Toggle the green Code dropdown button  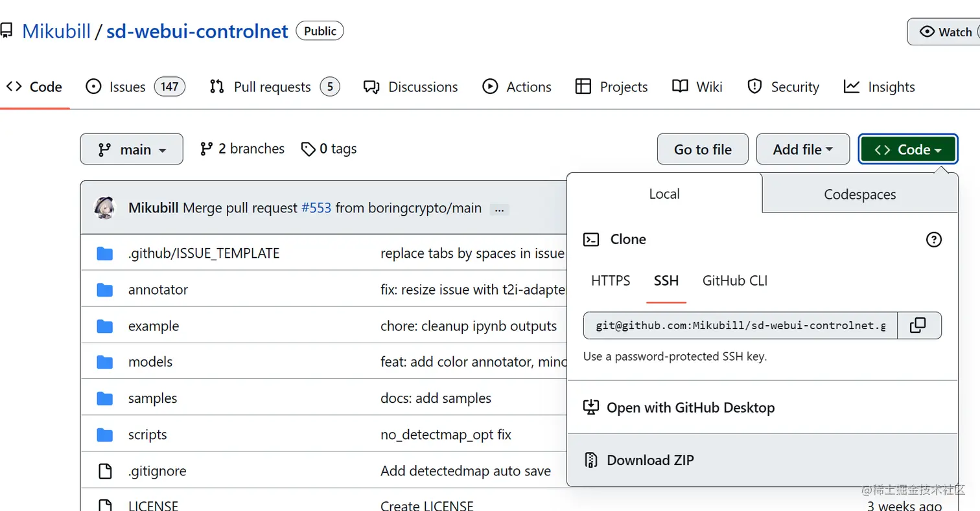coord(907,150)
